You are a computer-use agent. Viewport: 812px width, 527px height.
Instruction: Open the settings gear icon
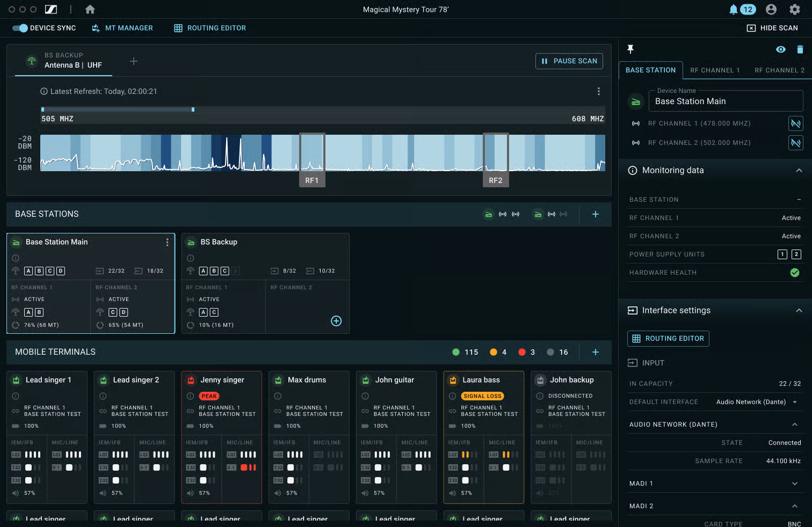tap(795, 9)
